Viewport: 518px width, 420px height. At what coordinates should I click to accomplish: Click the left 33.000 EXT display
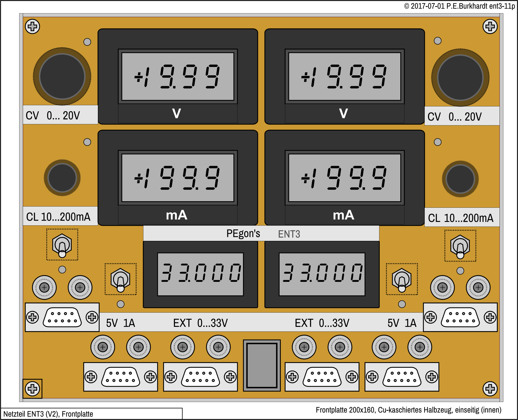(200, 274)
